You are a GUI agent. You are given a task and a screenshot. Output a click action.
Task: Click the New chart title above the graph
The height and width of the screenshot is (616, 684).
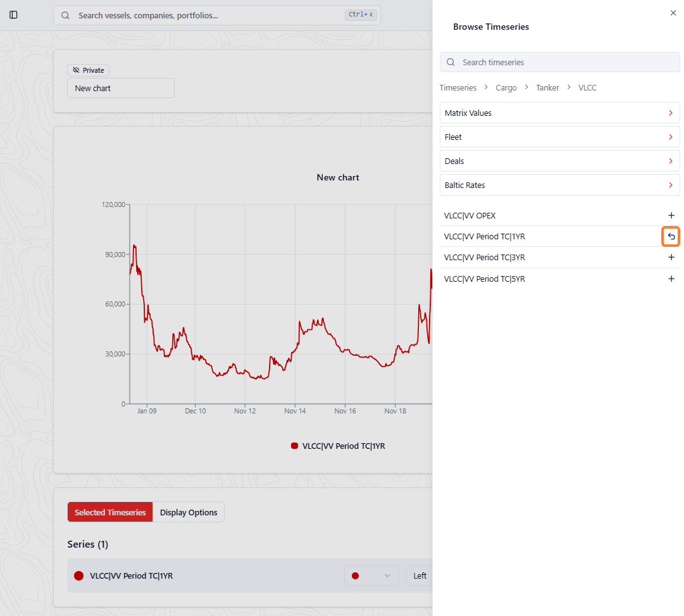[x=338, y=177]
